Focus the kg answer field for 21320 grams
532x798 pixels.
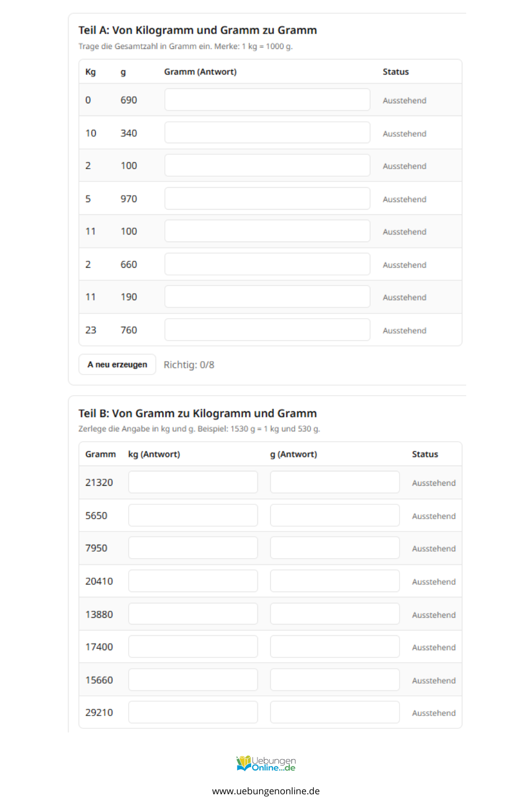pyautogui.click(x=193, y=483)
